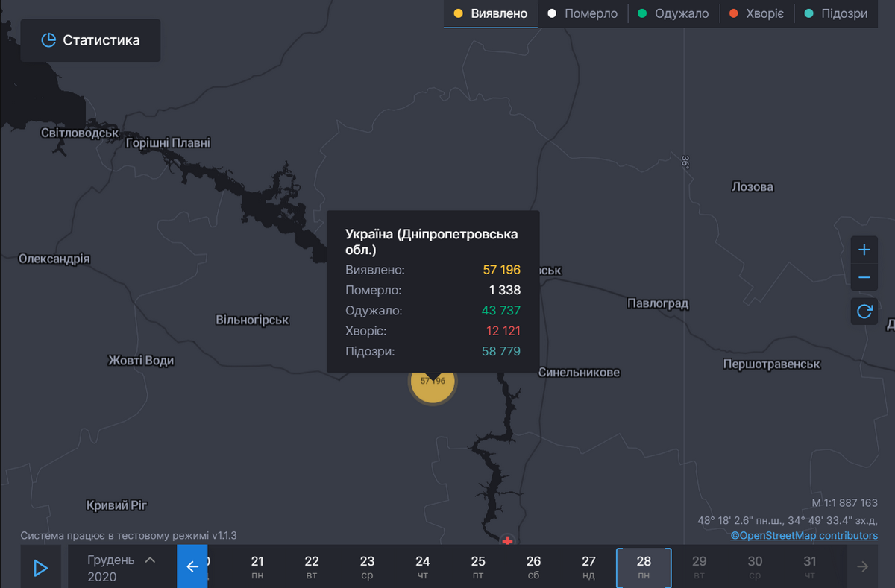895x588 pixels.
Task: Click the red cross marker on map
Action: click(x=508, y=540)
